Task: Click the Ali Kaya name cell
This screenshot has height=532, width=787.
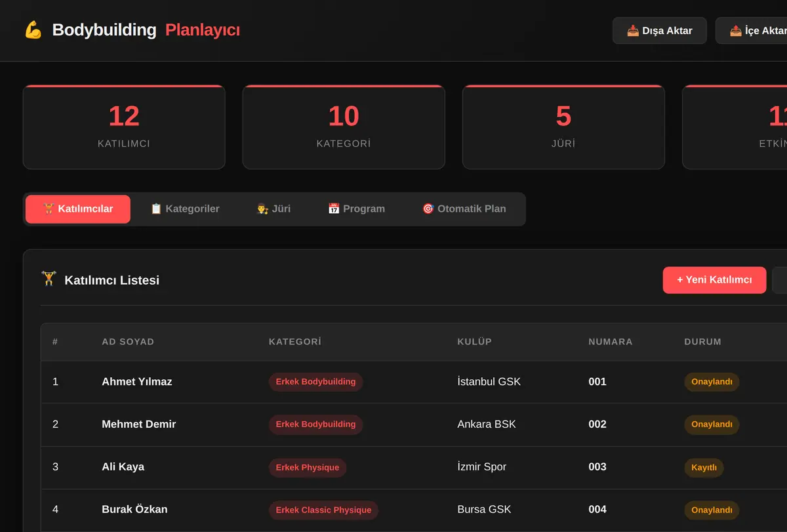Action: click(x=123, y=467)
